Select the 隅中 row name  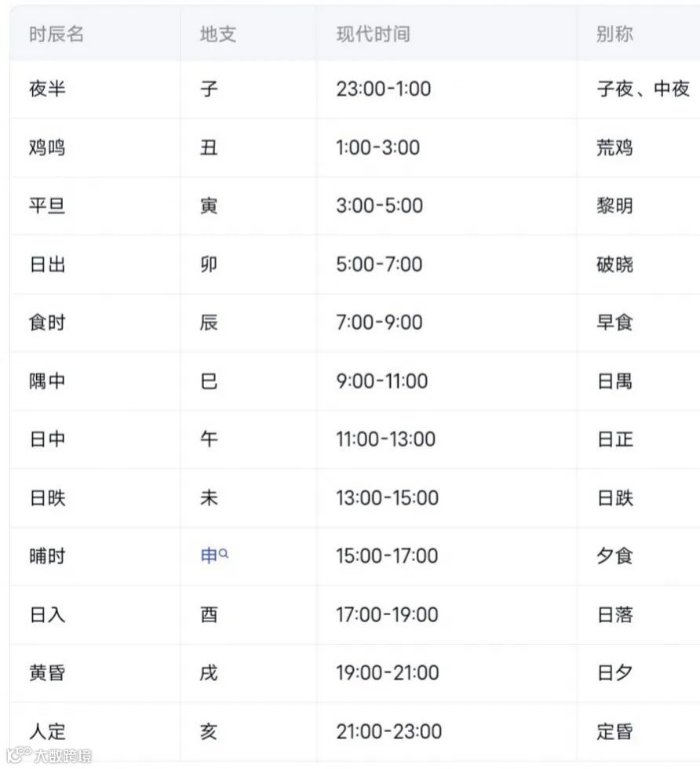47,381
